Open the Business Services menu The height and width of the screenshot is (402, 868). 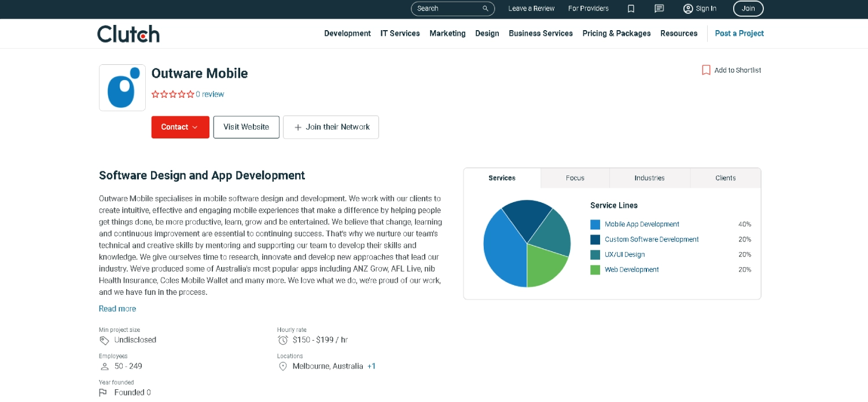[540, 34]
